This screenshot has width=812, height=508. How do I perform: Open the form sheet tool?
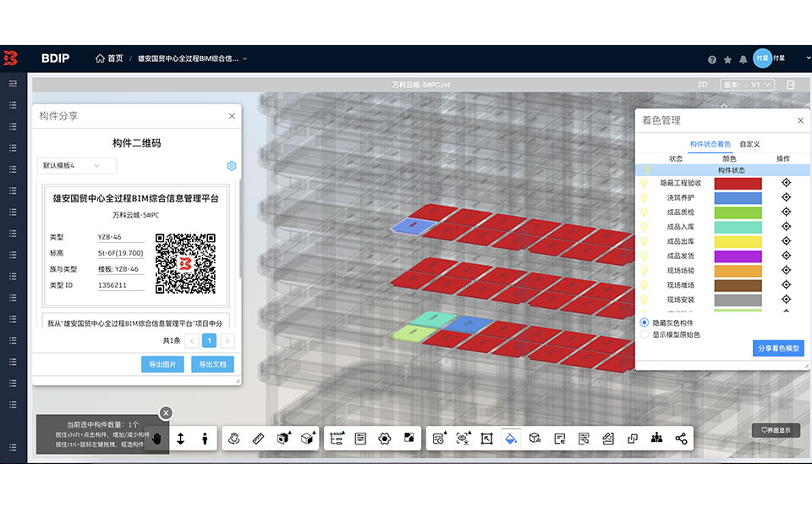559,439
